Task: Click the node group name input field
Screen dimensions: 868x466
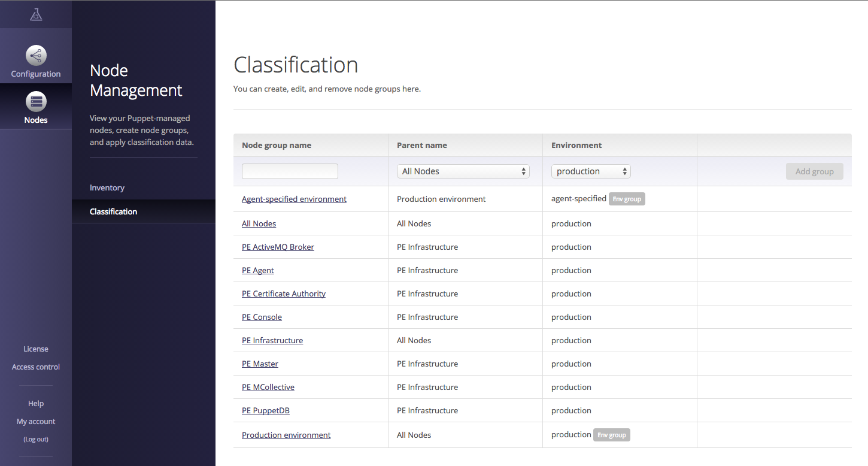Action: click(290, 171)
